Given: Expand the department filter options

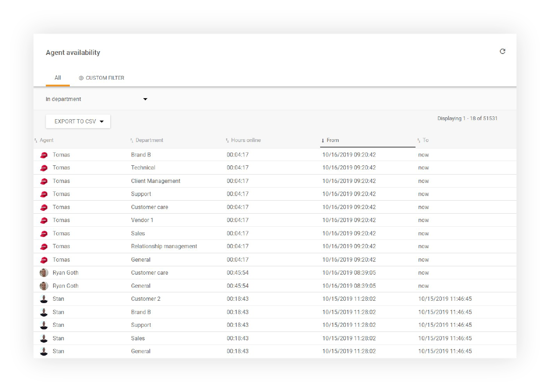Looking at the screenshot, I should [x=145, y=99].
